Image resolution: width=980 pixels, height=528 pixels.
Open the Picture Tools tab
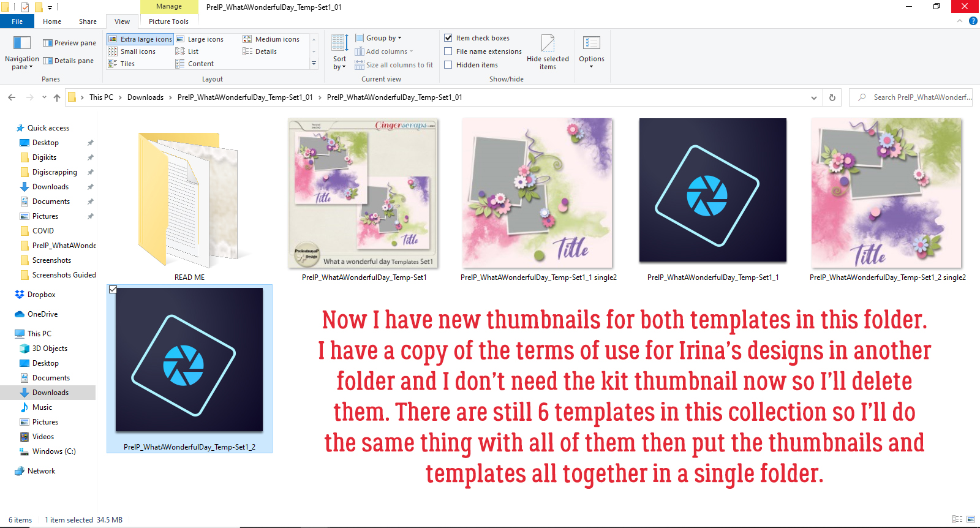pyautogui.click(x=169, y=21)
